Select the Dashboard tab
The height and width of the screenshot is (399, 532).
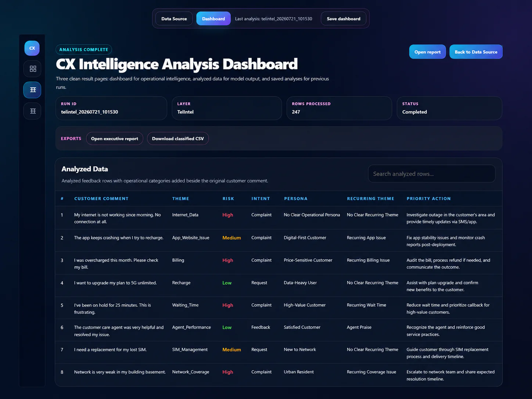(x=213, y=19)
